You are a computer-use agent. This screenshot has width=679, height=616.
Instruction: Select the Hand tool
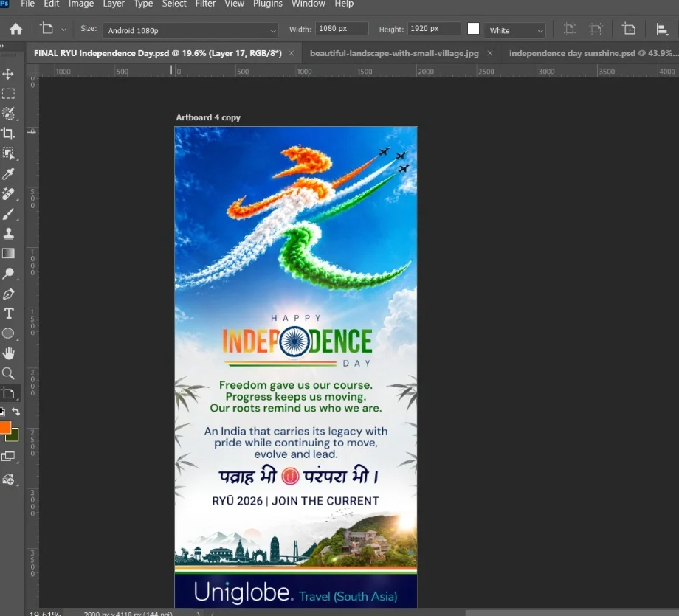[8, 353]
